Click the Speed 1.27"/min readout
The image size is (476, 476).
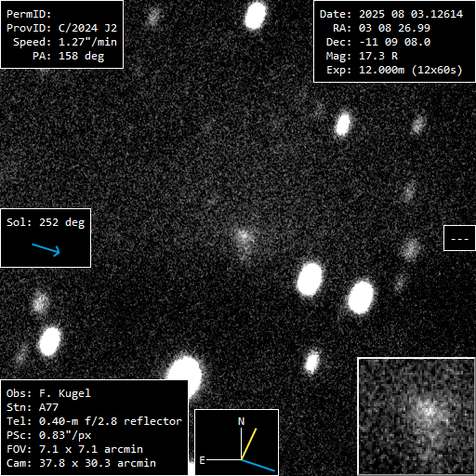tap(65, 42)
